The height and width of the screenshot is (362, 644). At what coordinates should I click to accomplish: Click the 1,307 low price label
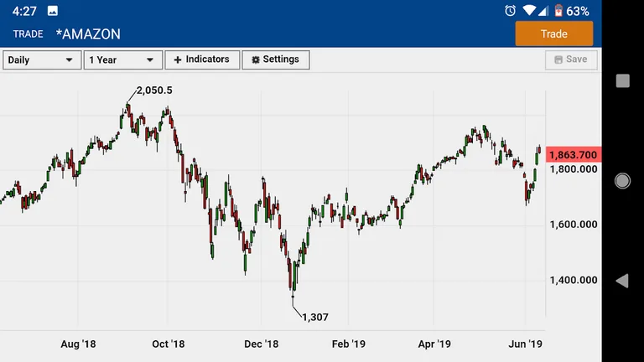(x=315, y=317)
